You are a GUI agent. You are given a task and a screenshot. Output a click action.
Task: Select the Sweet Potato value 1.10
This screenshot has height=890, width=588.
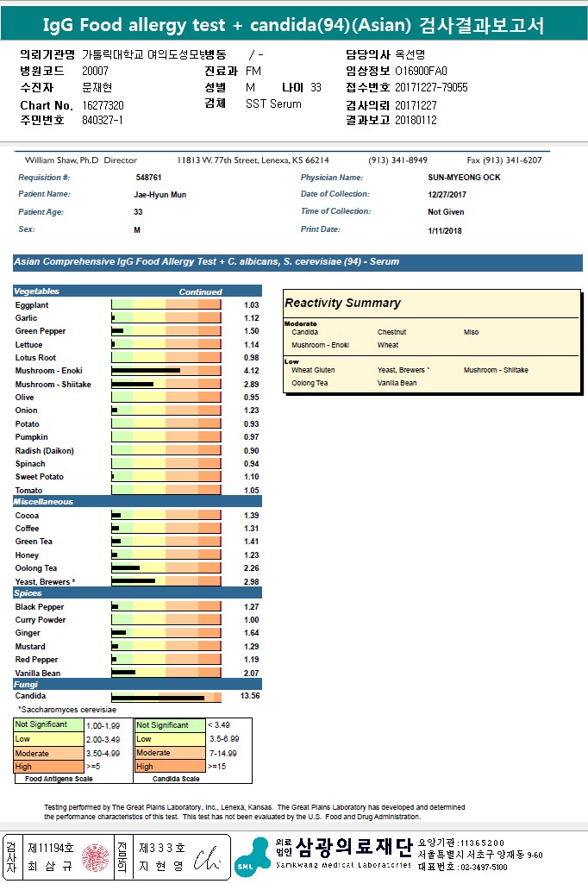pyautogui.click(x=252, y=478)
